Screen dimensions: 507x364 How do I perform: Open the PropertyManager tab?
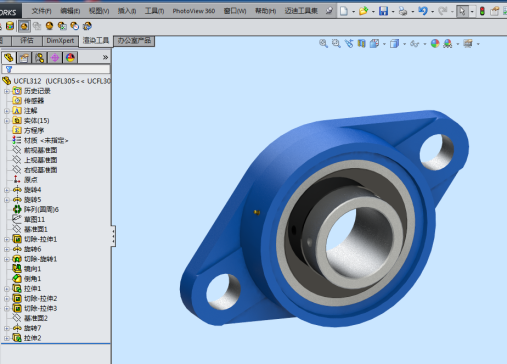pyautogui.click(x=24, y=58)
